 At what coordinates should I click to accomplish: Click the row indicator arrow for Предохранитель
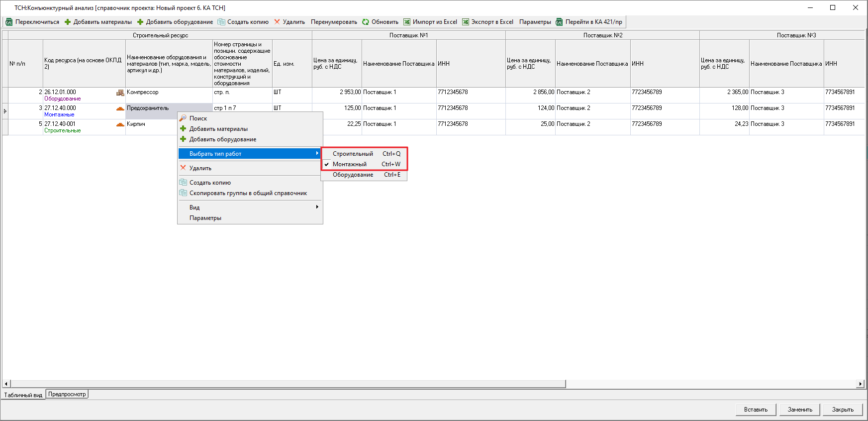coord(5,111)
